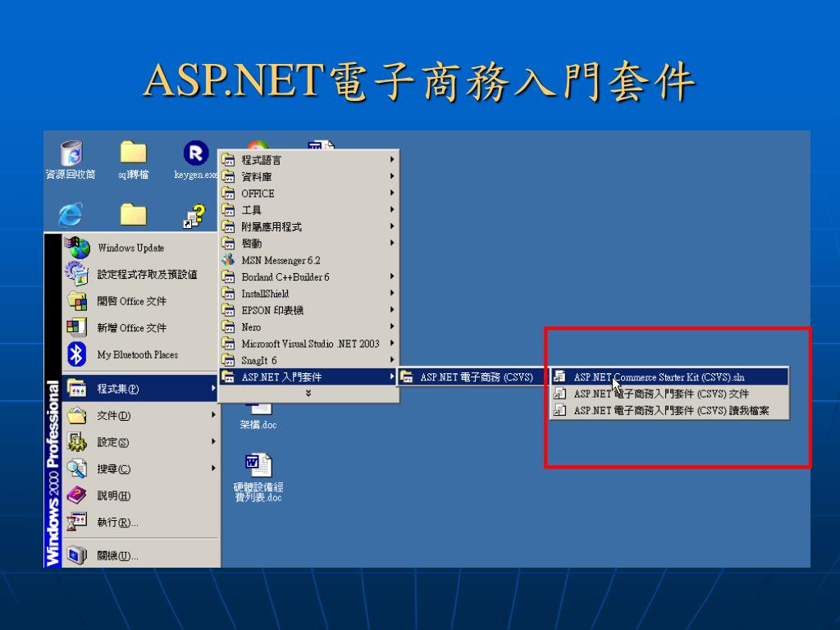Expand the 設定(S) submenu arrow
Viewport: 840px width, 630px height.
pos(213,441)
